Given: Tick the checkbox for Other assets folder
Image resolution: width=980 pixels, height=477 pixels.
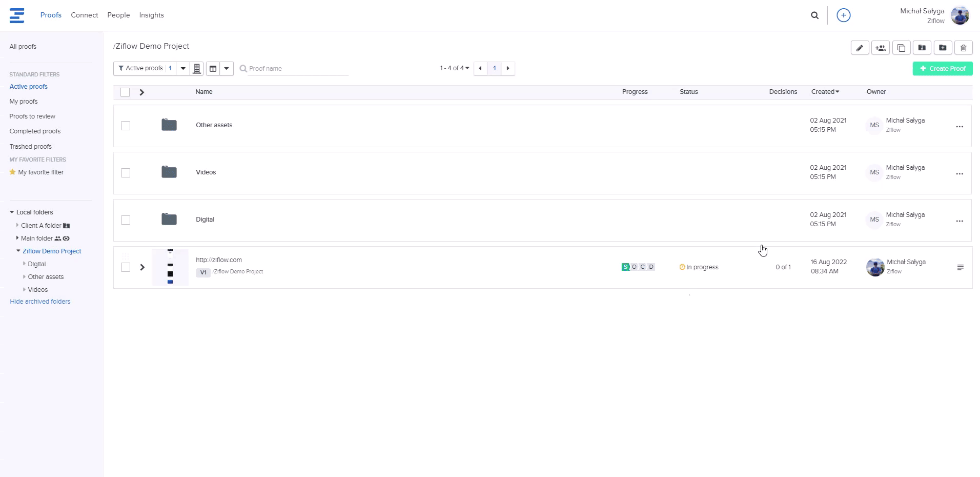Looking at the screenshot, I should pyautogui.click(x=126, y=126).
